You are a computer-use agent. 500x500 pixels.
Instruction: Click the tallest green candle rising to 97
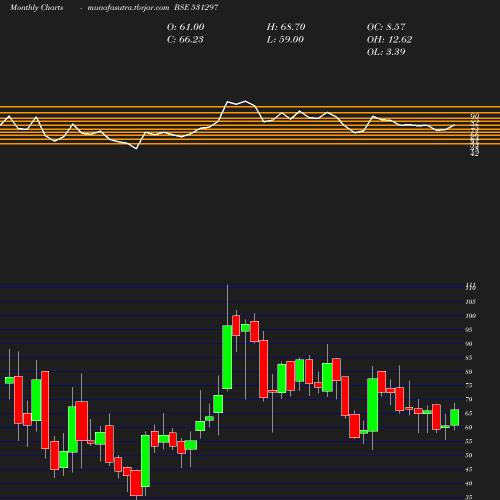pos(227,357)
